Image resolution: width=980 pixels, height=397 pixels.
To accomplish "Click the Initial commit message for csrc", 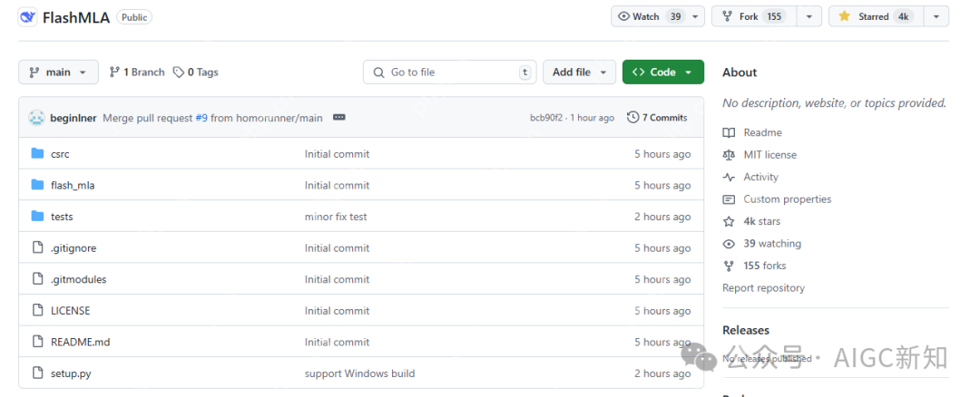I will pos(337,153).
